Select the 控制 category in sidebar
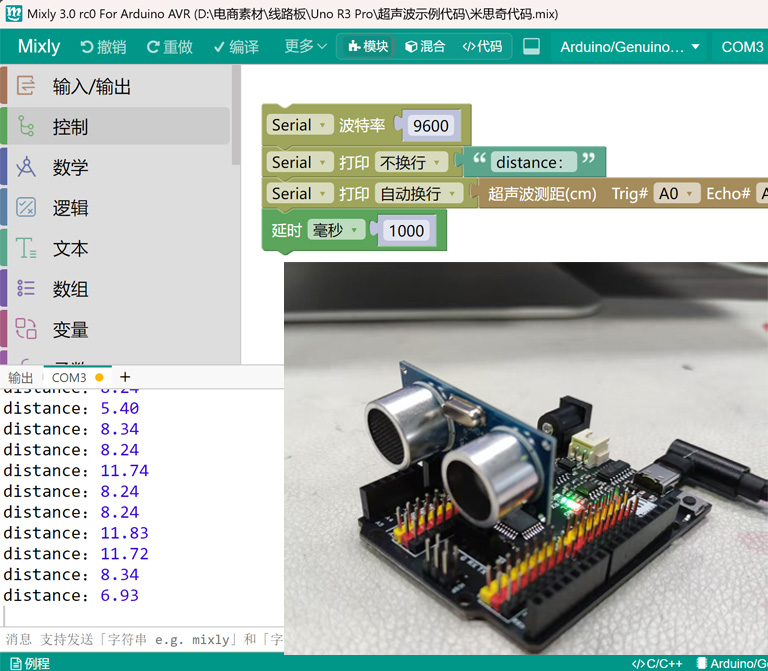 point(70,127)
